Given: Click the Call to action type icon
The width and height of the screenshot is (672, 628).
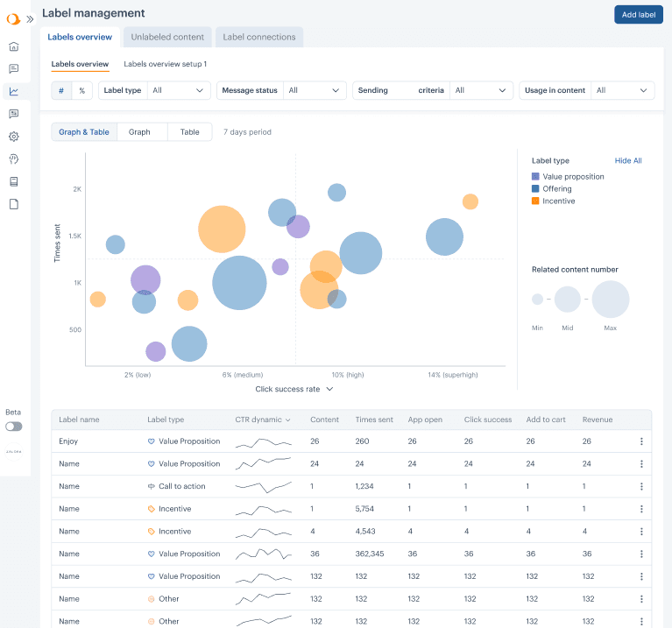Looking at the screenshot, I should pyautogui.click(x=152, y=486).
